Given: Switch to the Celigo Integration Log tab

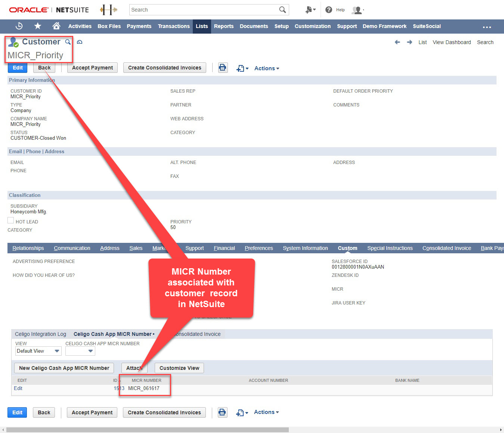Looking at the screenshot, I should (x=40, y=334).
